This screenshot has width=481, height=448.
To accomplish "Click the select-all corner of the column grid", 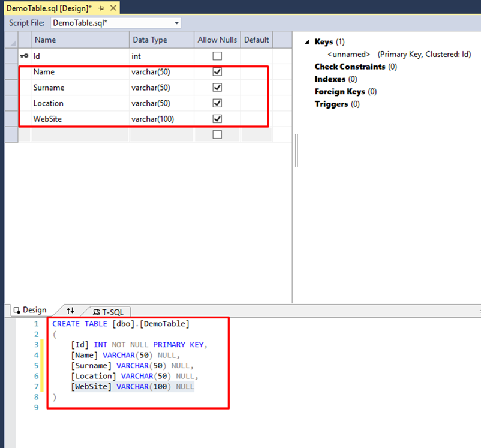I will 11,40.
